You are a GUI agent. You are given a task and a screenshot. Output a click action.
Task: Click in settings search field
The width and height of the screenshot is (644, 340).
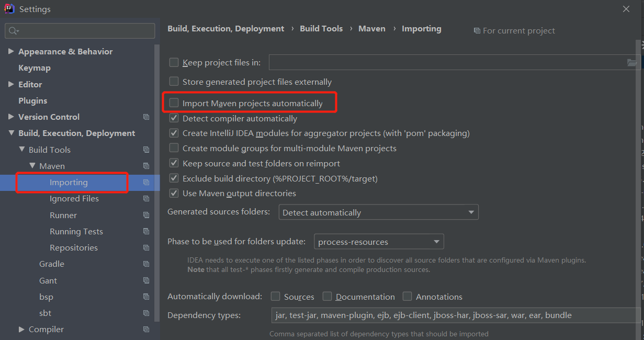coord(80,31)
